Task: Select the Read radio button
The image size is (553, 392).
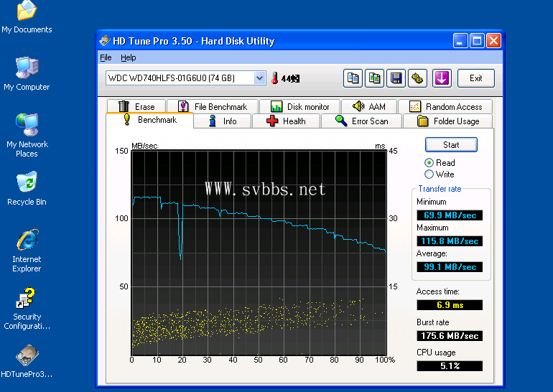Action: [429, 163]
